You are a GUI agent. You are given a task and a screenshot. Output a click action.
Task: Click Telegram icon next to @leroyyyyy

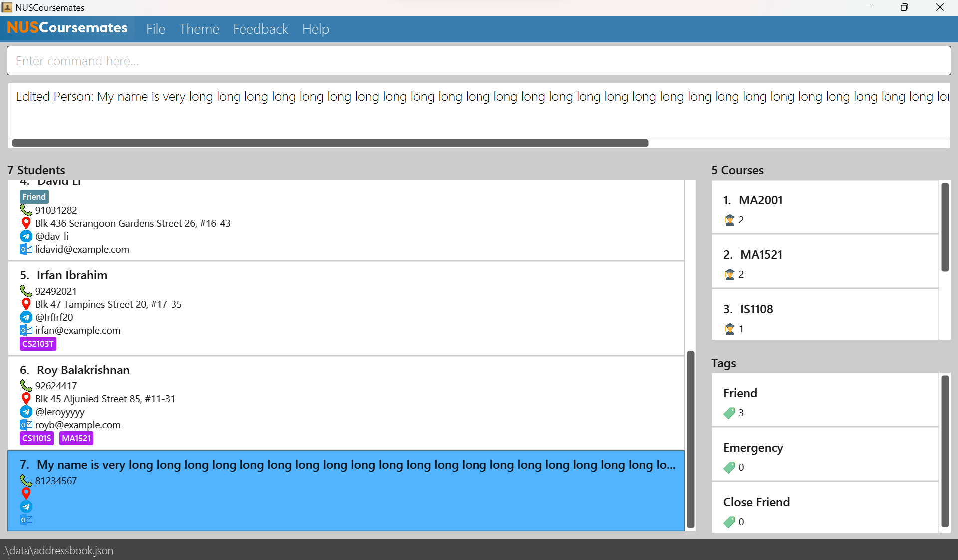point(26,412)
